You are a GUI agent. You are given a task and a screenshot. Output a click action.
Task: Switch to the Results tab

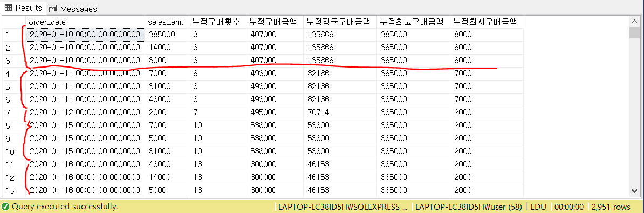pyautogui.click(x=23, y=8)
